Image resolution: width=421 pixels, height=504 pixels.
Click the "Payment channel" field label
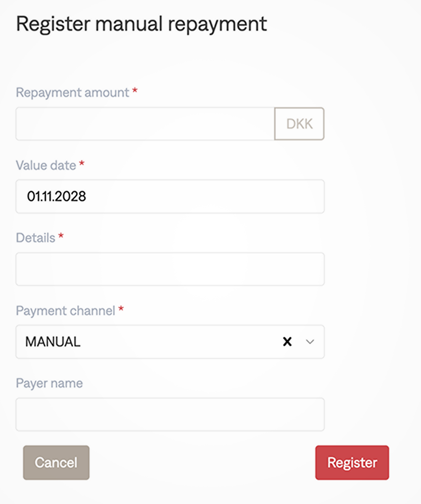point(65,310)
